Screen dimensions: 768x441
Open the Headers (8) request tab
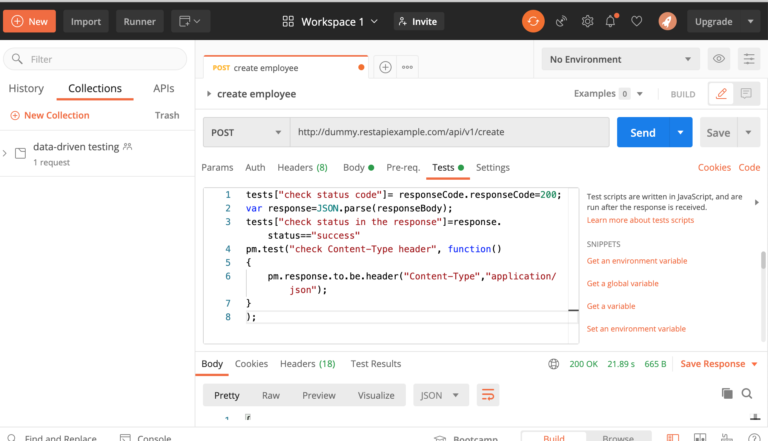click(x=302, y=168)
